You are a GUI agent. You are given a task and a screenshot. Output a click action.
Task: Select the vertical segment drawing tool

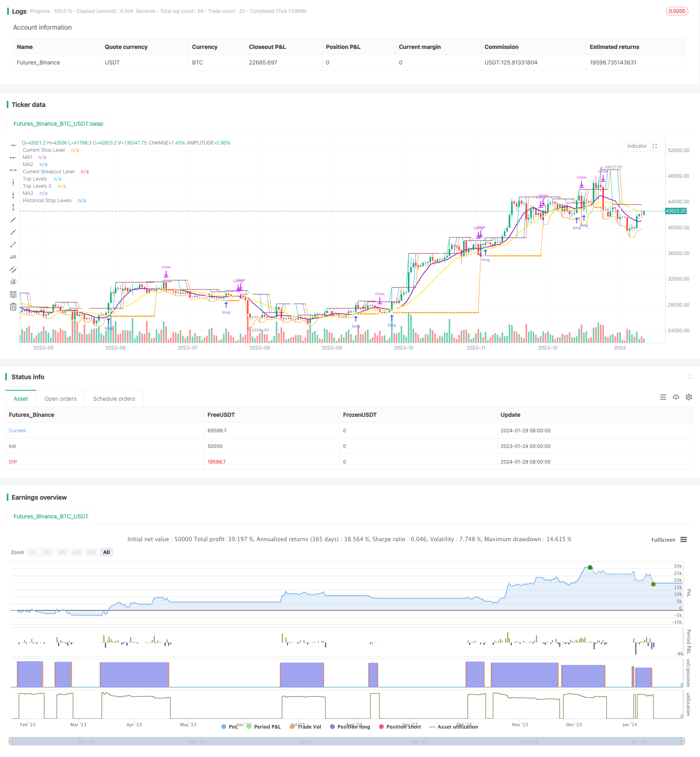coord(13,207)
